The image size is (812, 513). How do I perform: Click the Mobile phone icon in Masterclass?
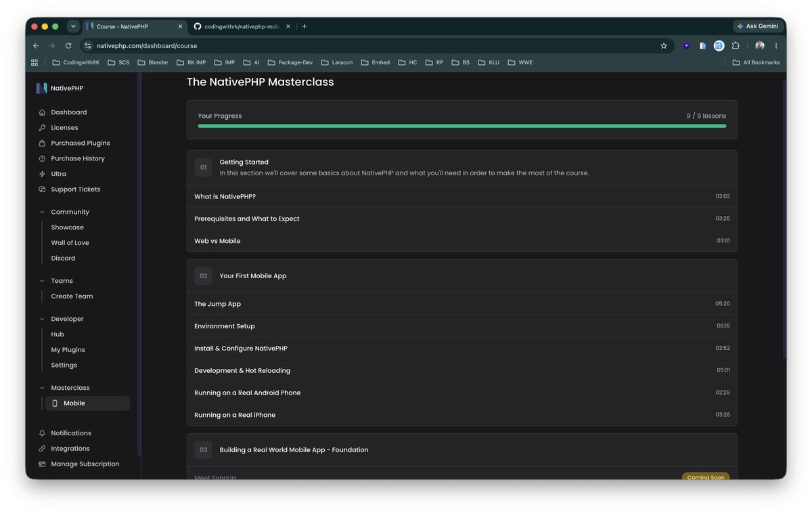[x=55, y=403]
